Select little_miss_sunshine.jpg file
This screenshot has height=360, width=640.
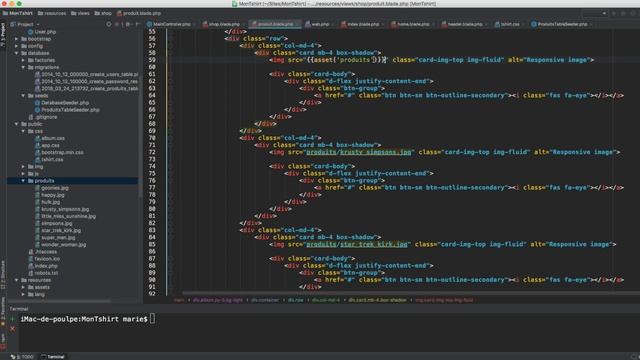[x=65, y=216]
